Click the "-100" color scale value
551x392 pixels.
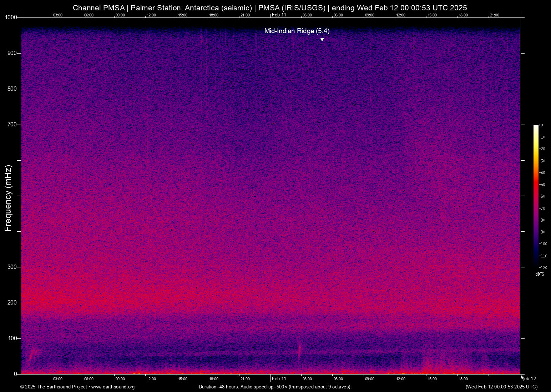coord(543,244)
